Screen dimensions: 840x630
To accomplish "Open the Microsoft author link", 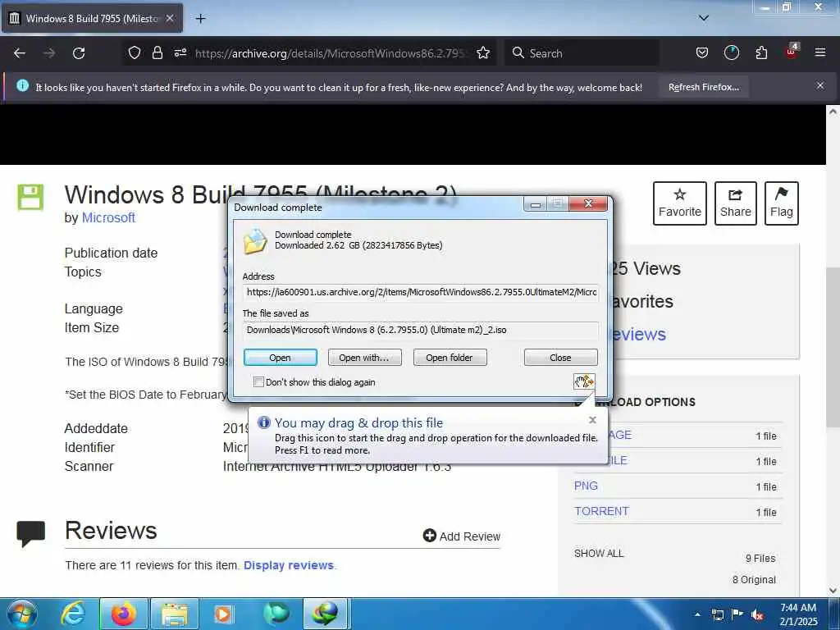I will click(108, 217).
